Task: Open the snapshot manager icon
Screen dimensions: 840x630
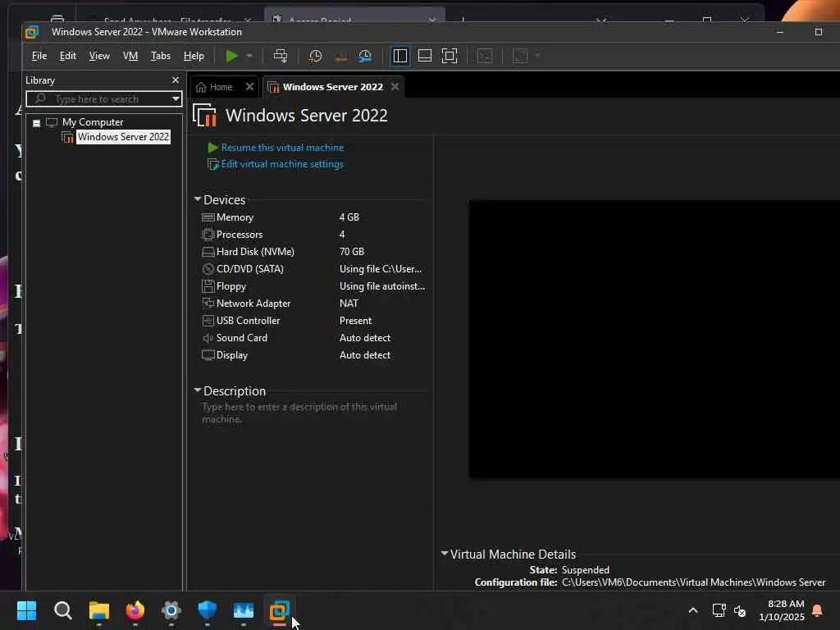Action: [365, 56]
